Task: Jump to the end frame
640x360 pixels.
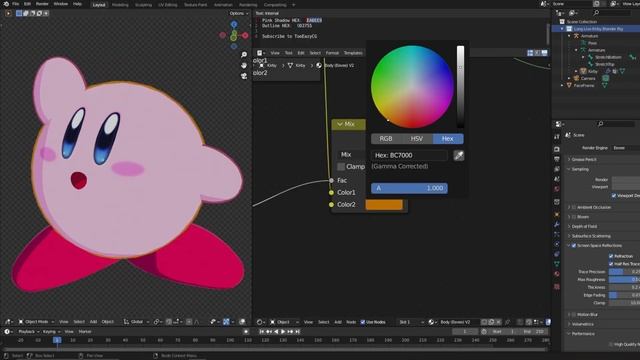Action: pyautogui.click(x=298, y=332)
